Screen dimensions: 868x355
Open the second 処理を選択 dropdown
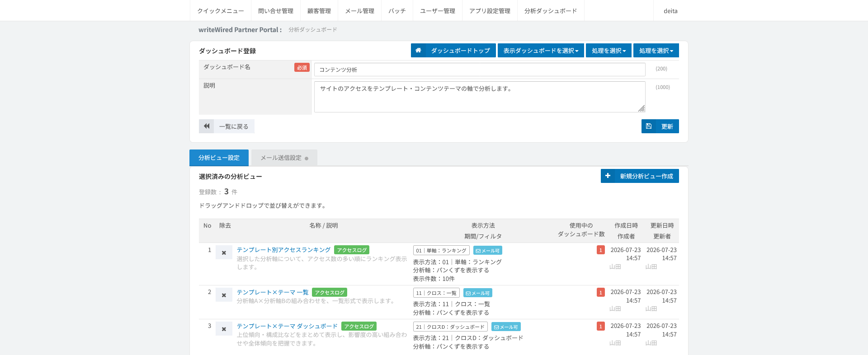(656, 50)
